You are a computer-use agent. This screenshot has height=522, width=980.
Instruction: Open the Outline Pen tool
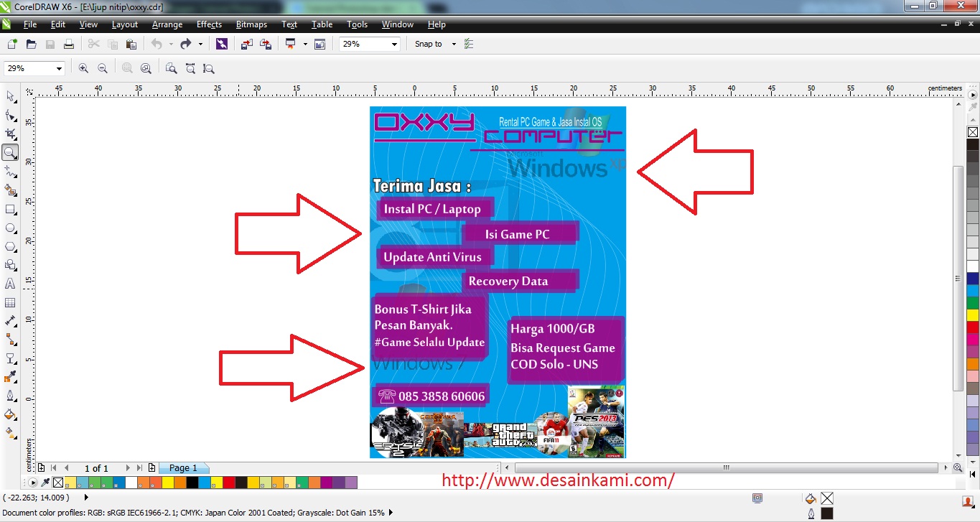pos(10,396)
